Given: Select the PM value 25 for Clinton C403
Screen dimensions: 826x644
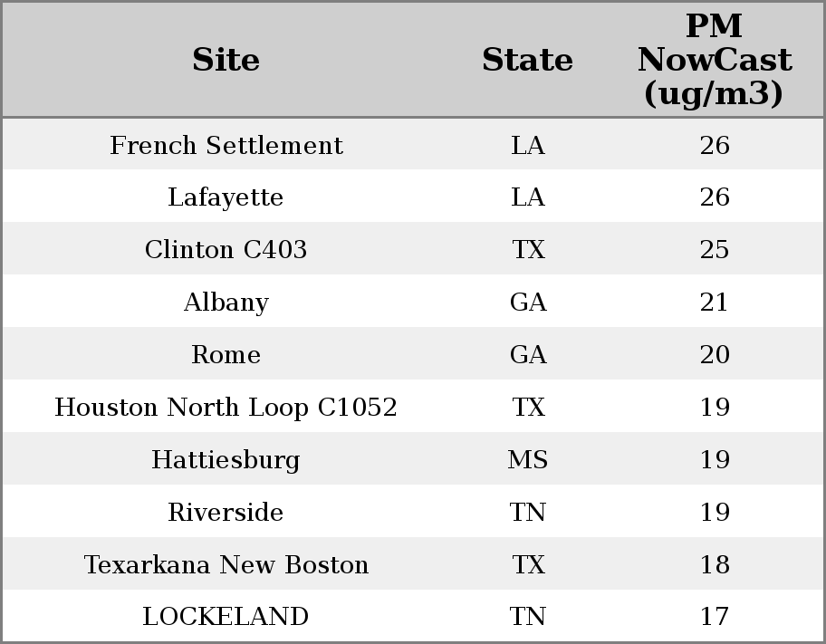Looking at the screenshot, I should 715,250.
